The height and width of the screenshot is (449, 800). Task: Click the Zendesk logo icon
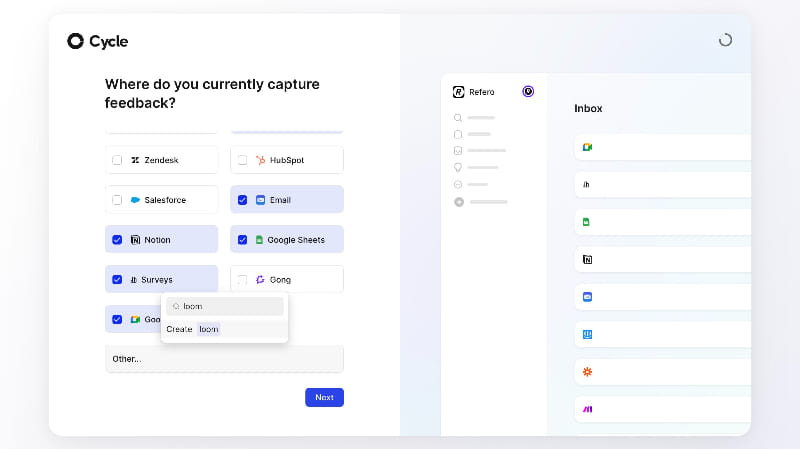135,160
